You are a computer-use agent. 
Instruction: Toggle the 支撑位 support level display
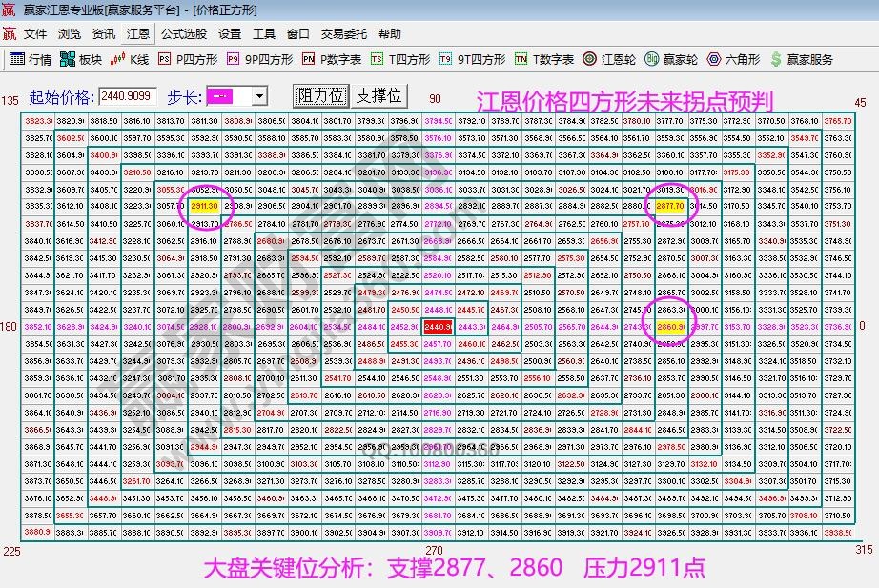point(379,95)
